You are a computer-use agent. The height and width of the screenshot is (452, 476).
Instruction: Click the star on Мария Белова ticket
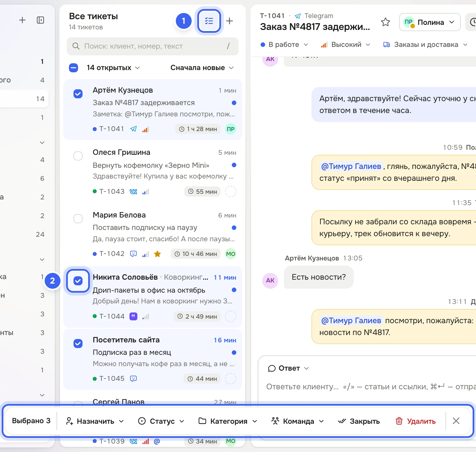click(x=157, y=254)
